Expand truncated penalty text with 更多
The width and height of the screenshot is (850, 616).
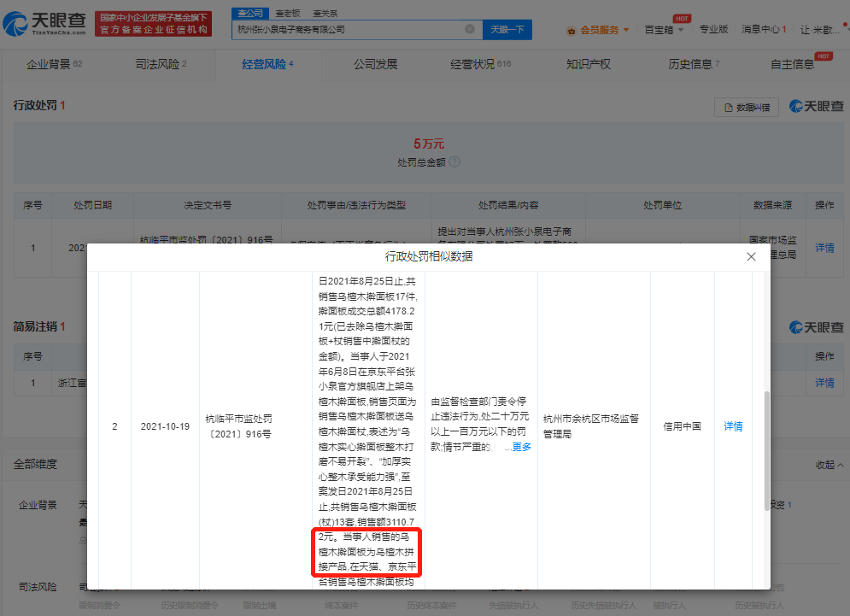tap(521, 447)
